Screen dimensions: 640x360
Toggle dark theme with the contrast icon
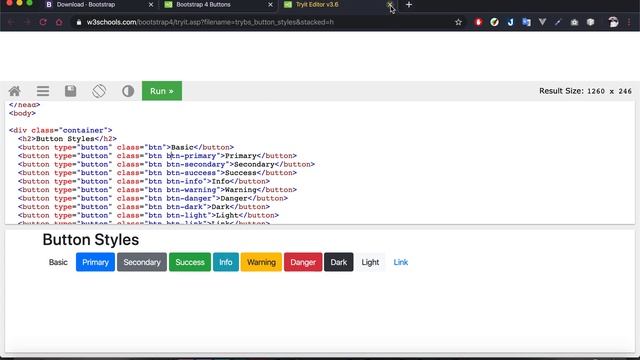[128, 91]
